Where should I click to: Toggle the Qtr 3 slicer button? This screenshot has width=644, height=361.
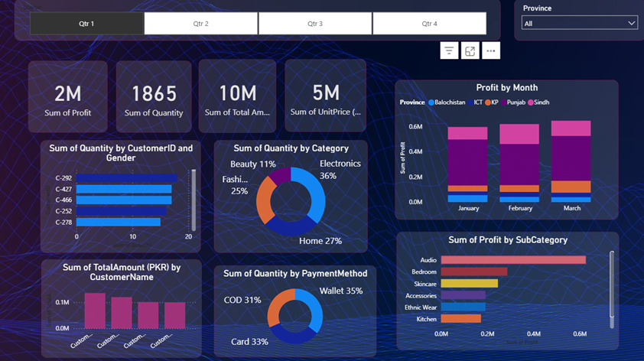(315, 24)
